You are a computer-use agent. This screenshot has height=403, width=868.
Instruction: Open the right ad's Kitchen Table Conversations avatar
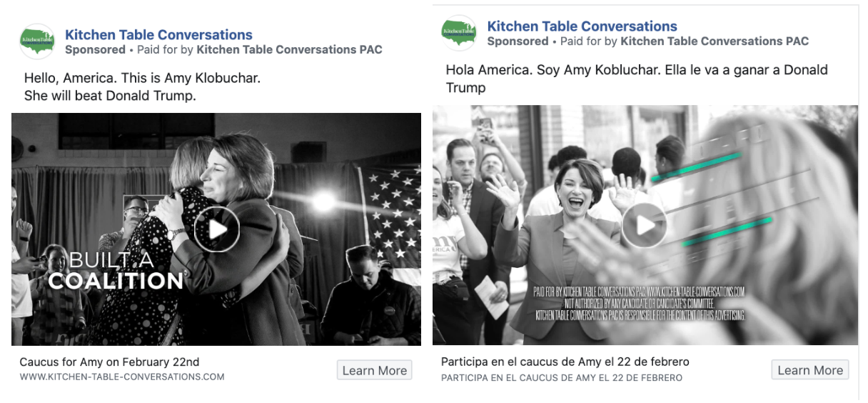(459, 33)
